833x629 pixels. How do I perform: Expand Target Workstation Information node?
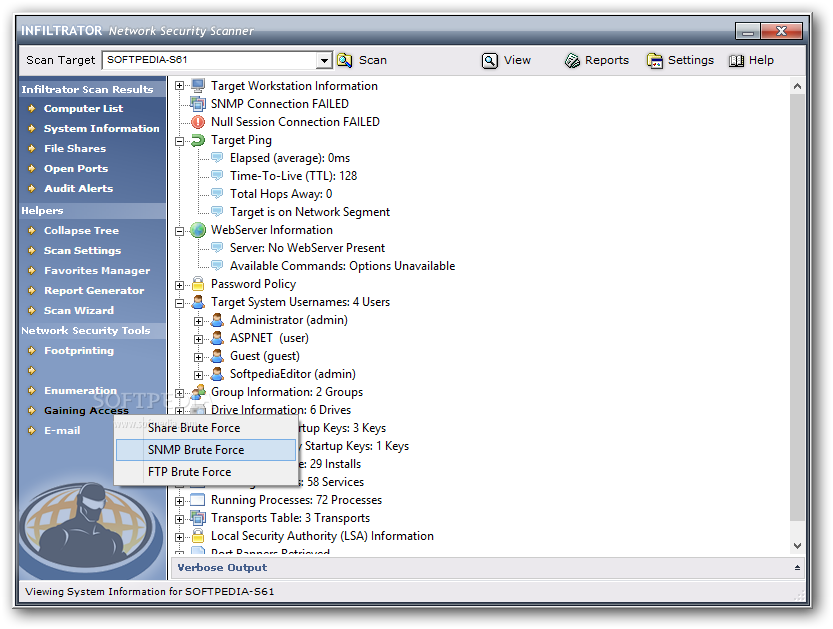[180, 86]
